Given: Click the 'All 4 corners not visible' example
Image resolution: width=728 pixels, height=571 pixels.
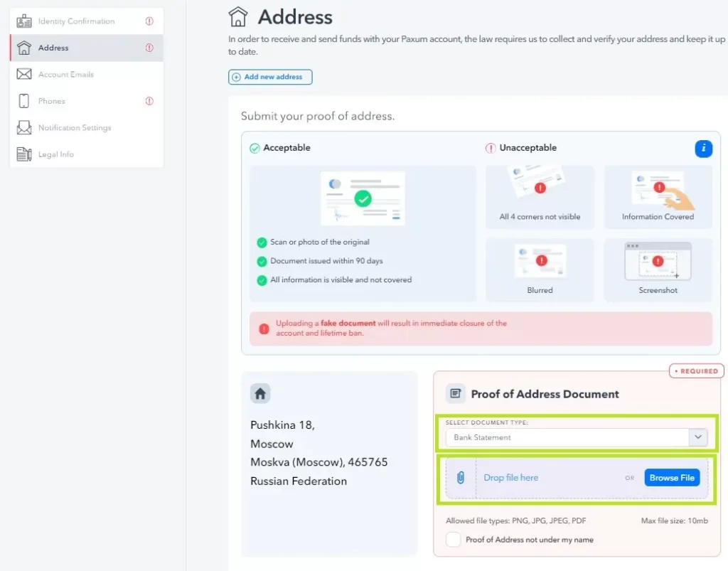Looking at the screenshot, I should (x=540, y=197).
